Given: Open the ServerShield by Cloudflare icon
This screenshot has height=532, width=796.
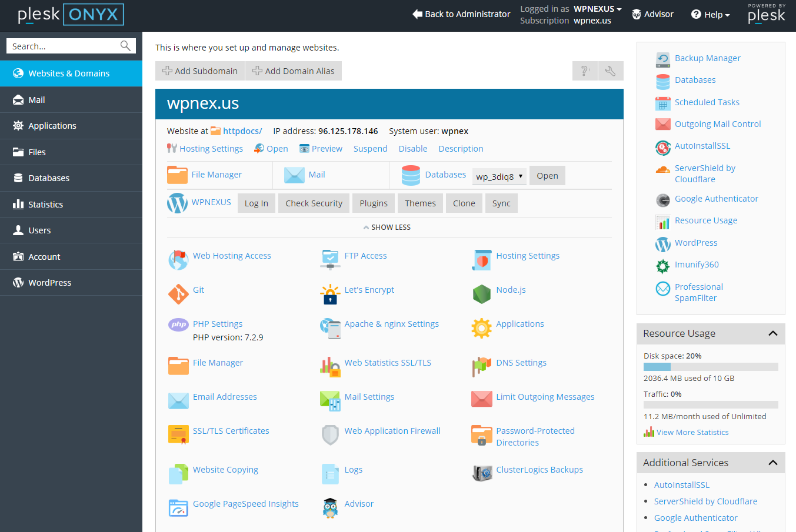Looking at the screenshot, I should [663, 169].
